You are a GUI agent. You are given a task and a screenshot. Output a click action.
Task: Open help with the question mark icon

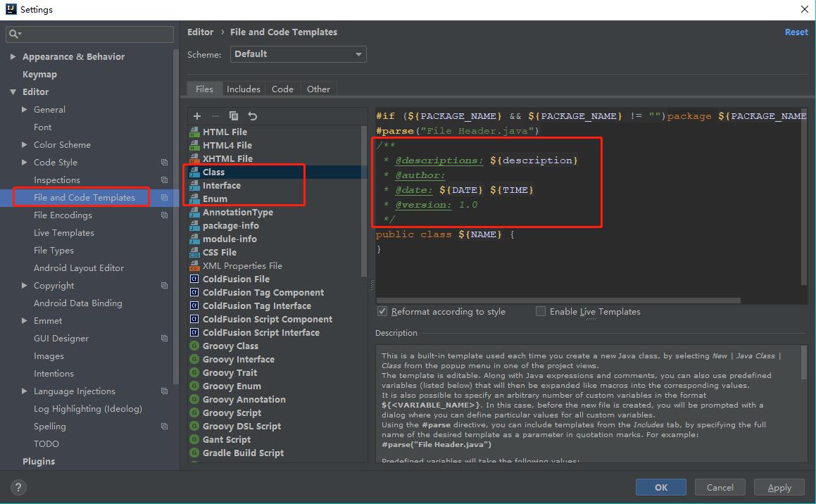click(x=18, y=487)
